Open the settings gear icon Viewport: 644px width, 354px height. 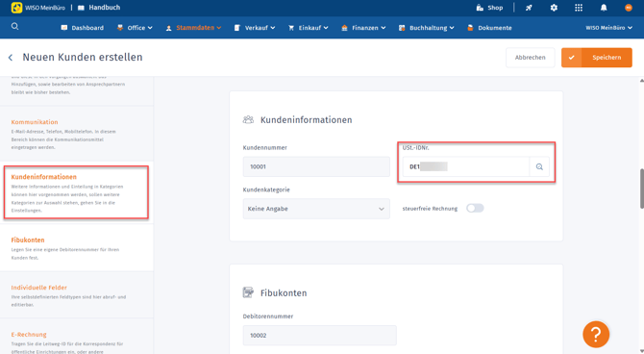[x=554, y=8]
